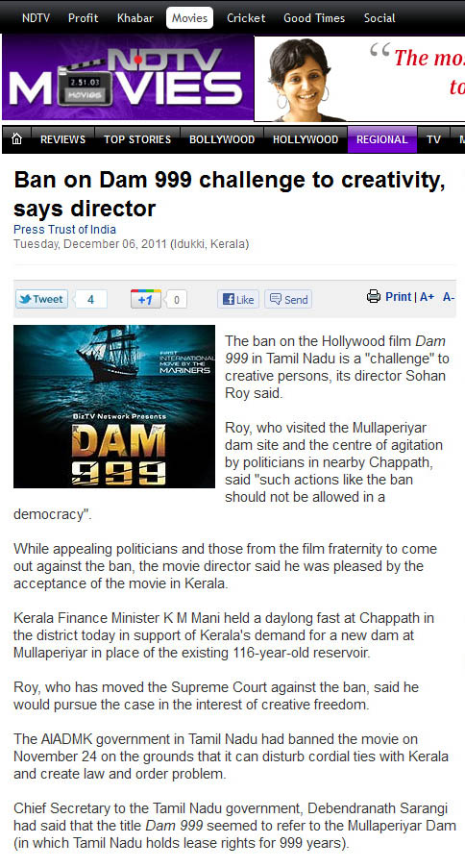This screenshot has width=465, height=868.
Task: Follow the Press Trust of India link
Action: (x=64, y=229)
